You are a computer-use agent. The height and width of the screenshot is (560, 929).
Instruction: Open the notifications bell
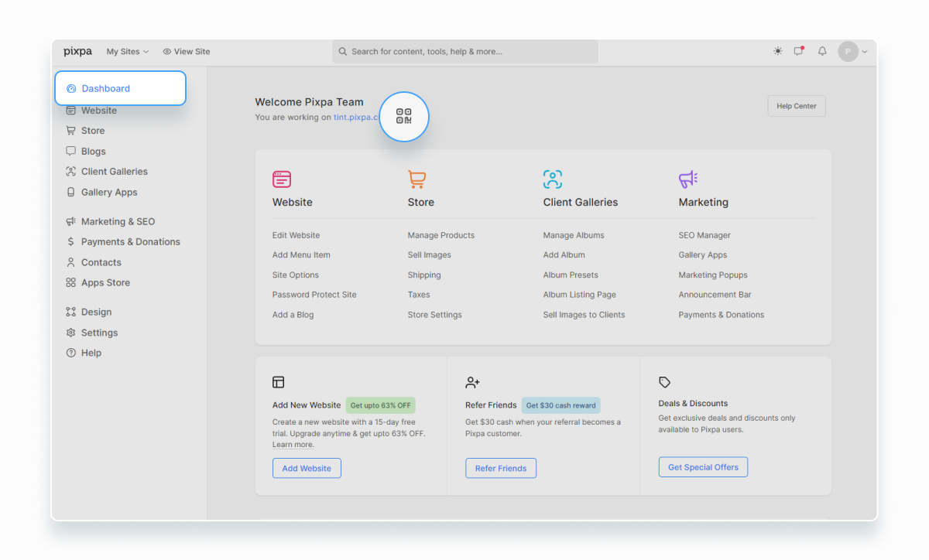[x=822, y=52]
